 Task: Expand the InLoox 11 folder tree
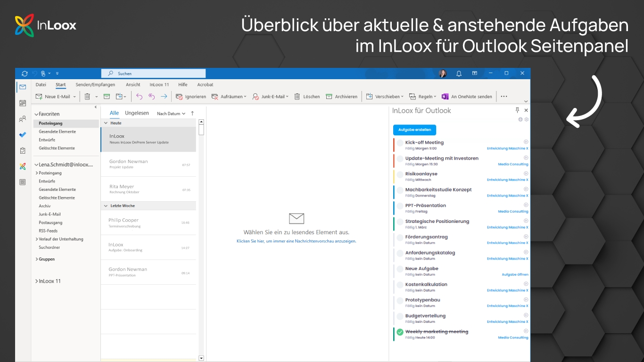pos(37,281)
